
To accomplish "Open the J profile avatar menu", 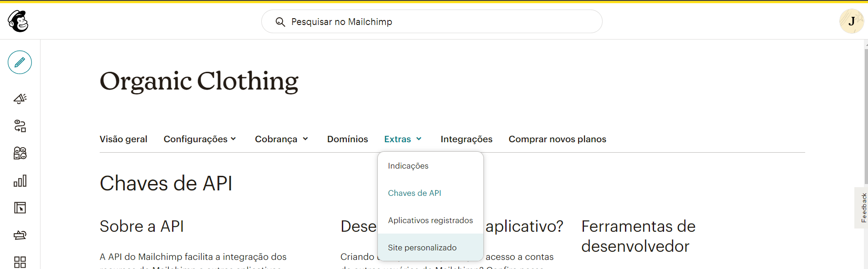I will click(x=851, y=21).
